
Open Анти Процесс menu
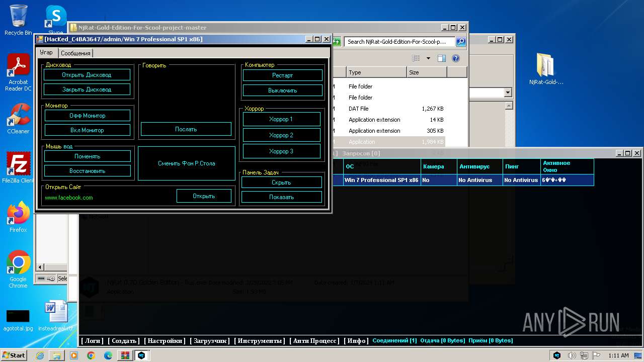314,340
